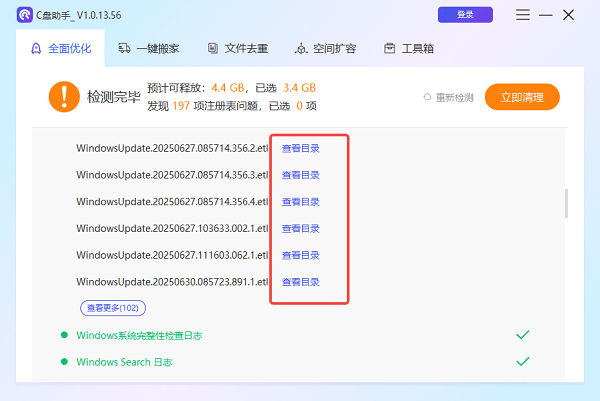The height and width of the screenshot is (401, 600).
Task: Click the 登录 login button
Action: (465, 15)
